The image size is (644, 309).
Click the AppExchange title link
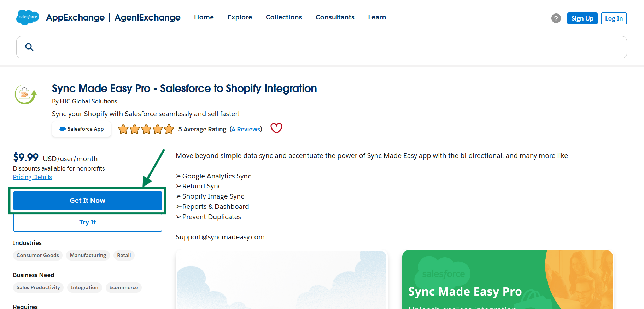coord(75,18)
